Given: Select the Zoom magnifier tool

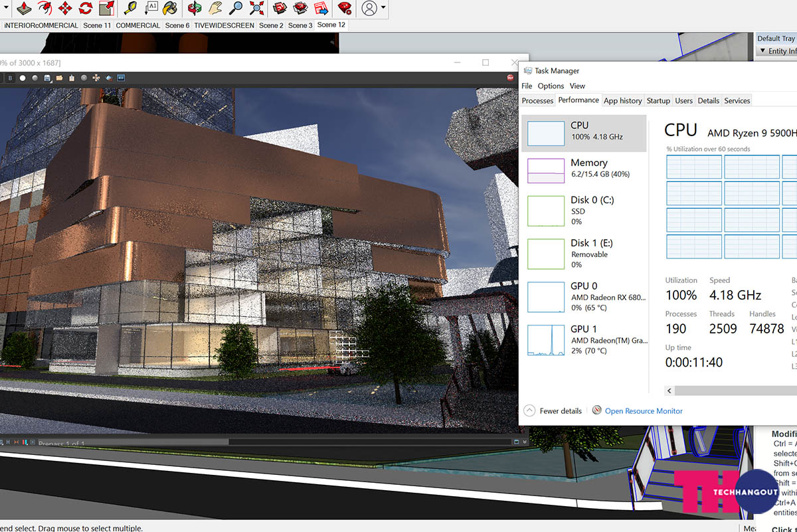Looking at the screenshot, I should [x=236, y=9].
